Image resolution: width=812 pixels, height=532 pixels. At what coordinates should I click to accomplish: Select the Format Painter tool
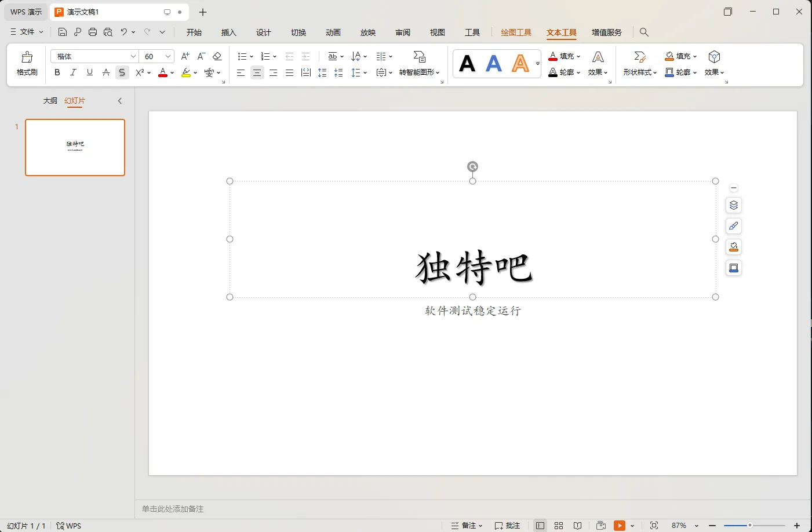(27, 63)
